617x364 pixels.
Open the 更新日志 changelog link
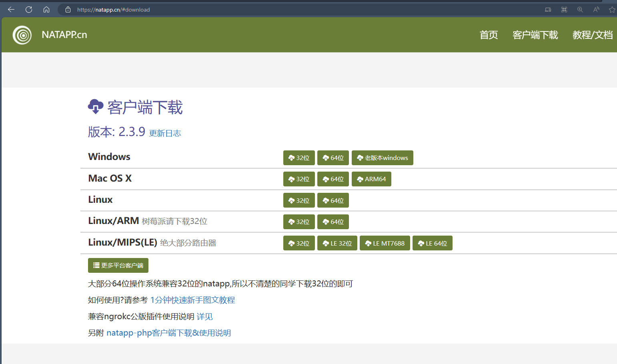point(165,133)
